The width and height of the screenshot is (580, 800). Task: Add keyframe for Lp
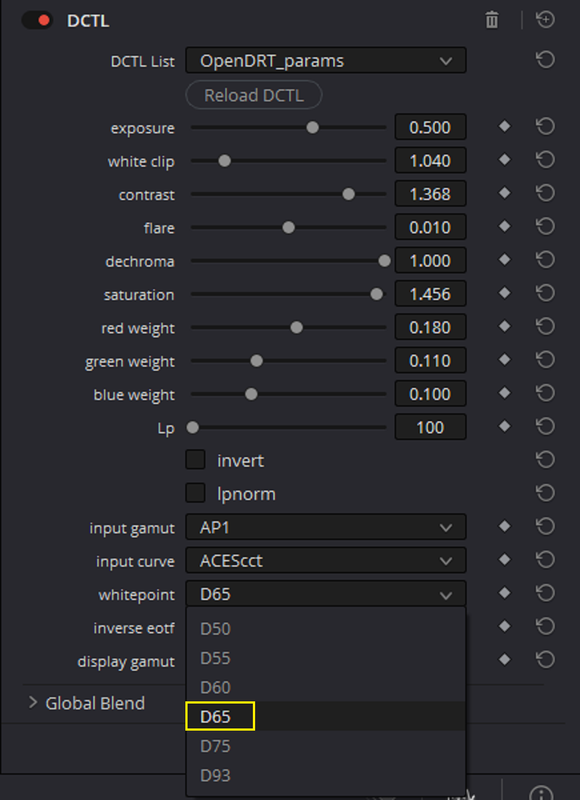pos(505,427)
